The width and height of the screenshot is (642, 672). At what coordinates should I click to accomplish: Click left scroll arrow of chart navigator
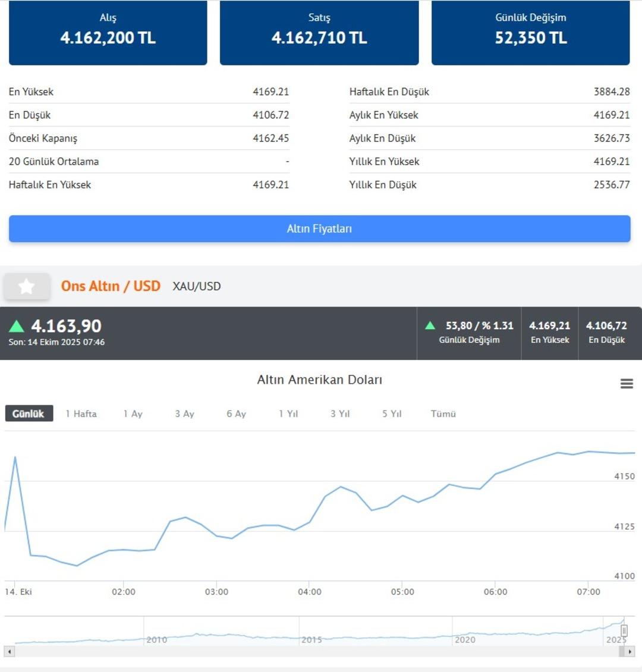pyautogui.click(x=9, y=652)
